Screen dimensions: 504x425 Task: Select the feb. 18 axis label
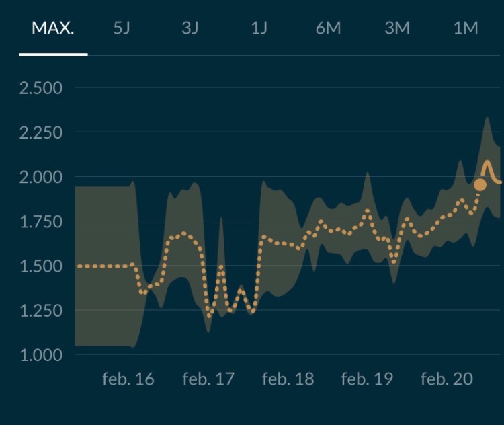click(288, 379)
